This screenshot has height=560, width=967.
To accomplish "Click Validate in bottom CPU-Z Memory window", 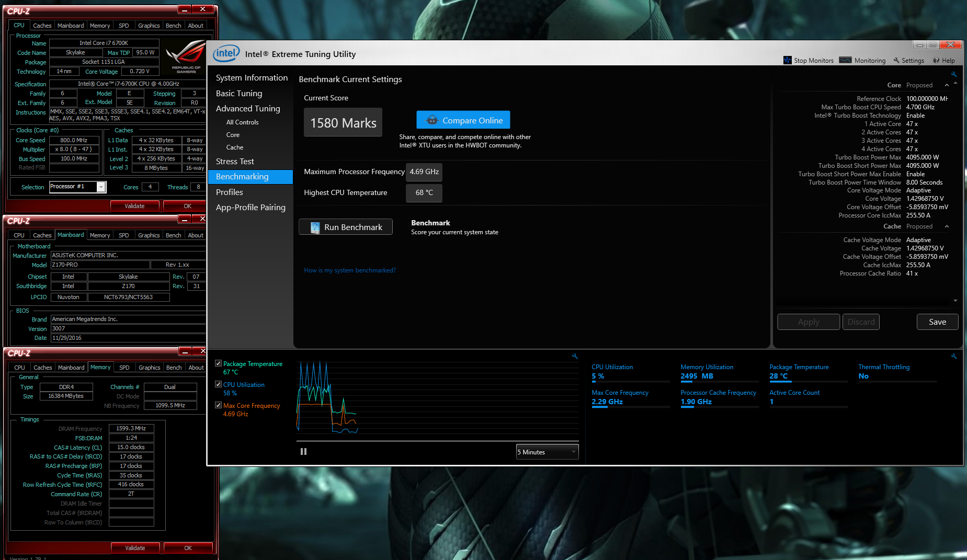I will click(x=135, y=548).
